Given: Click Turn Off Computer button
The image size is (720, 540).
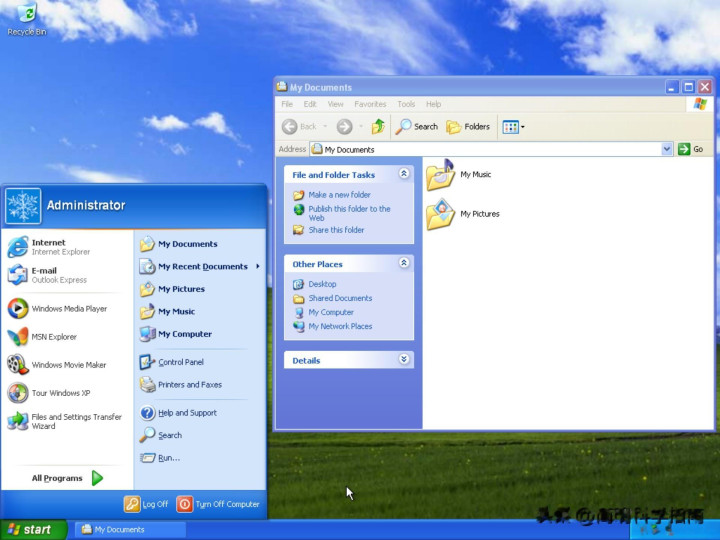Looking at the screenshot, I should 218,504.
